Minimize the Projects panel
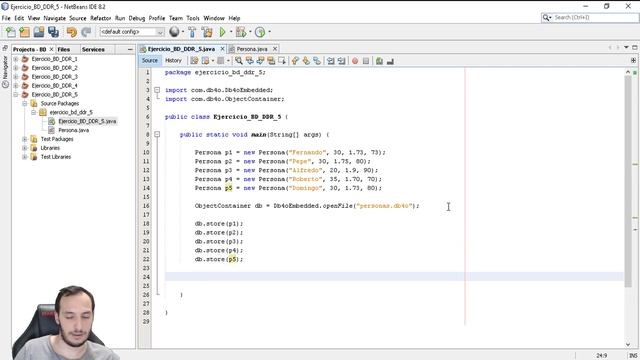Image resolution: width=640 pixels, height=360 pixels. pyautogui.click(x=130, y=49)
